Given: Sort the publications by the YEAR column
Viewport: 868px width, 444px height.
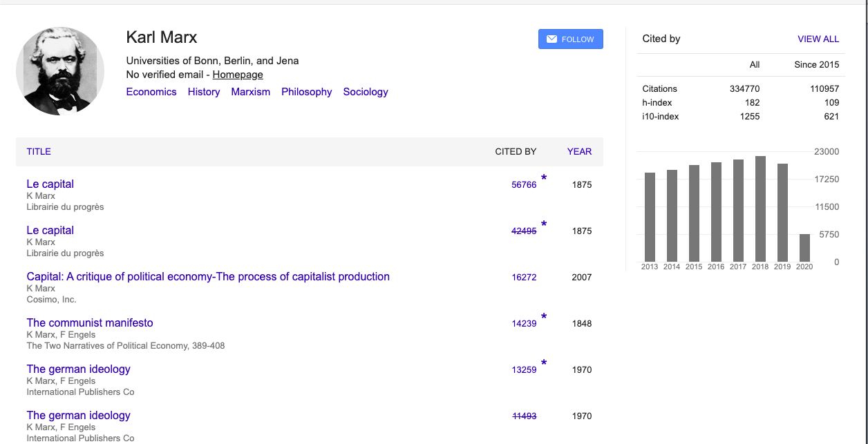Looking at the screenshot, I should (579, 152).
